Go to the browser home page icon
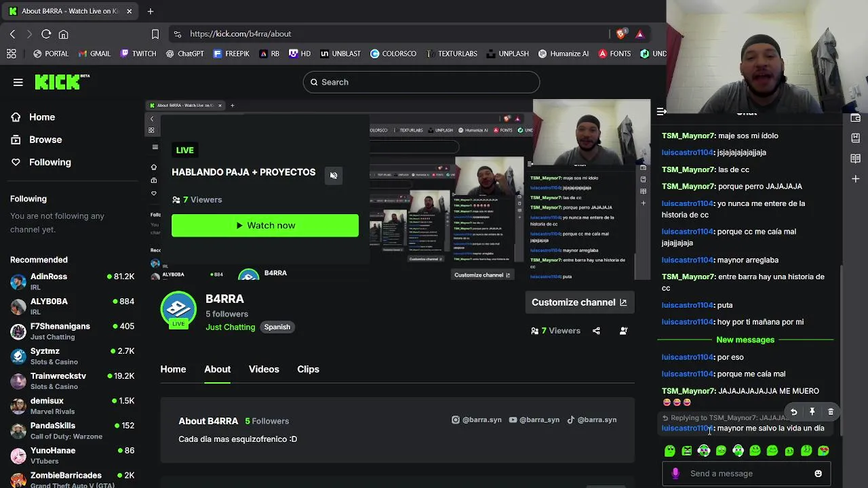This screenshot has width=868, height=488. (x=63, y=34)
